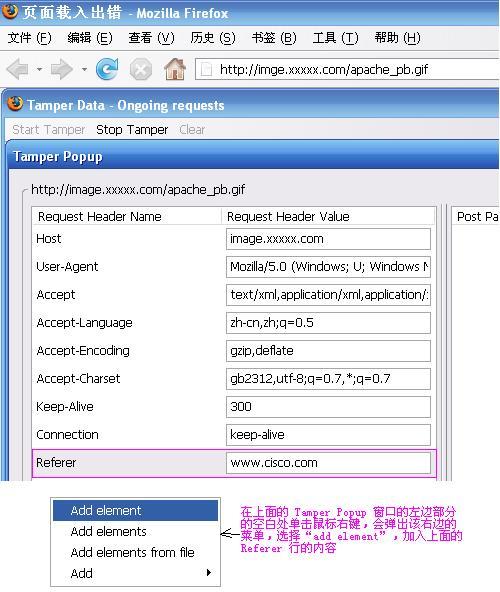Choose Add elements from file
This screenshot has width=500, height=592.
point(135,552)
